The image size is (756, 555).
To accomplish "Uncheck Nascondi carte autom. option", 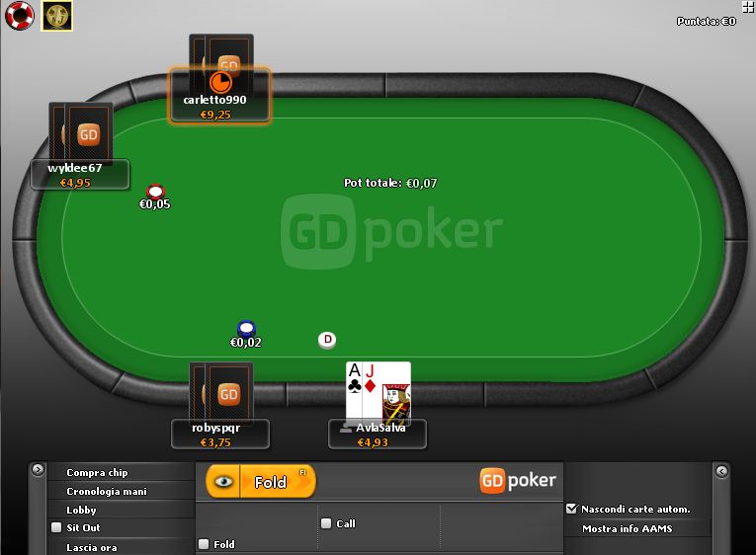I will coord(572,509).
